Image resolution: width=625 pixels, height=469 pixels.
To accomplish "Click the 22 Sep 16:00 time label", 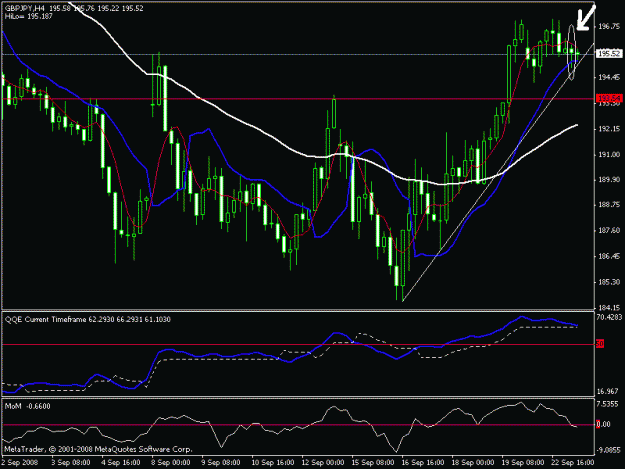I will pos(573,462).
